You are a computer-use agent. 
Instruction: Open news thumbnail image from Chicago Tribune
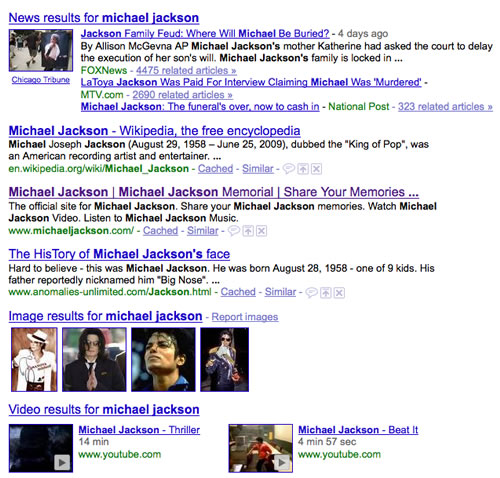point(41,50)
